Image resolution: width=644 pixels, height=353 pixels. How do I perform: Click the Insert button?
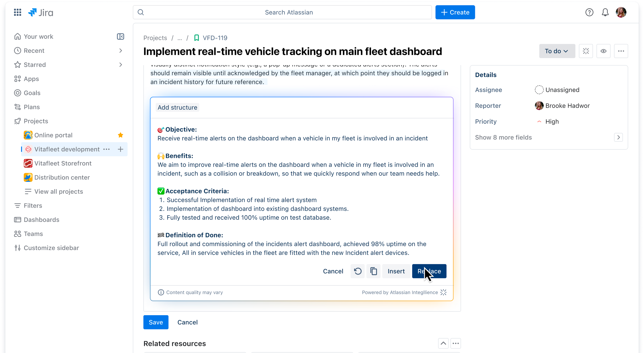click(x=396, y=271)
